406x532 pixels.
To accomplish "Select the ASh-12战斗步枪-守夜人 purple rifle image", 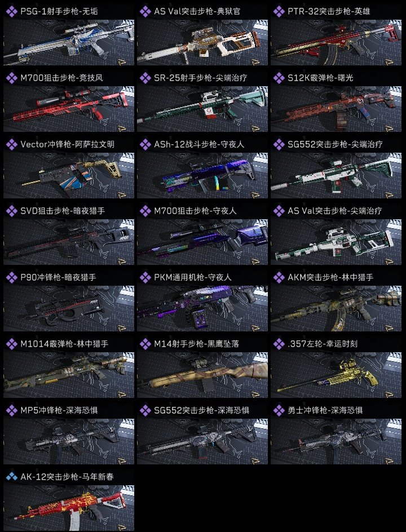I will coord(202,175).
